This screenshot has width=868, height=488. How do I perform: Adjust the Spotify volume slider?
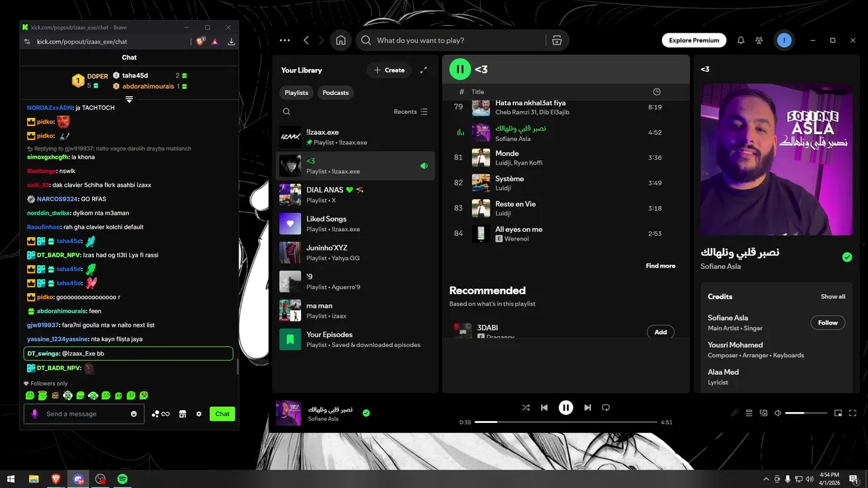[806, 413]
